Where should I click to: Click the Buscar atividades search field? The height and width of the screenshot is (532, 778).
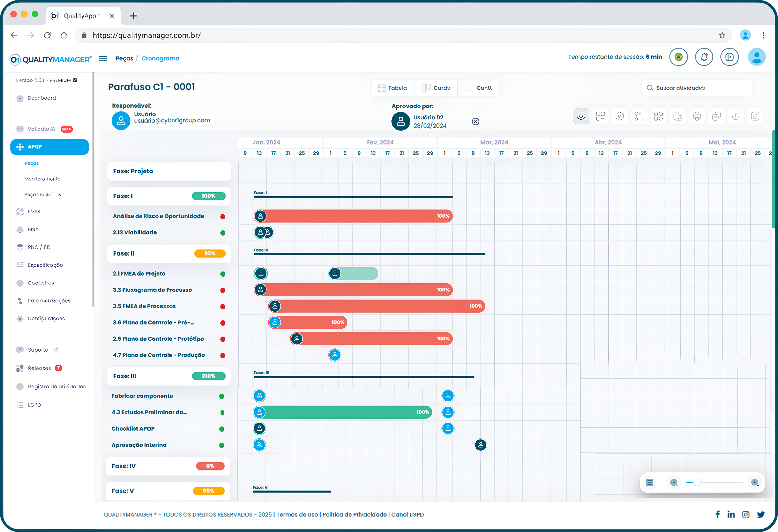(696, 88)
